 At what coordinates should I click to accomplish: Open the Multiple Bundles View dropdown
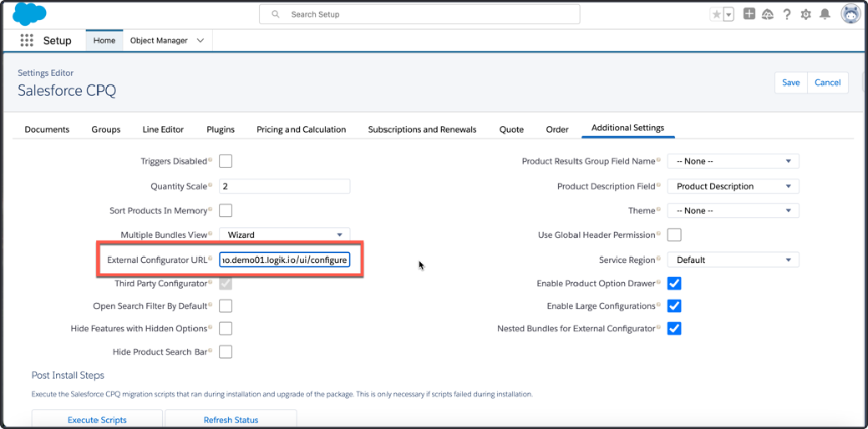click(x=285, y=235)
